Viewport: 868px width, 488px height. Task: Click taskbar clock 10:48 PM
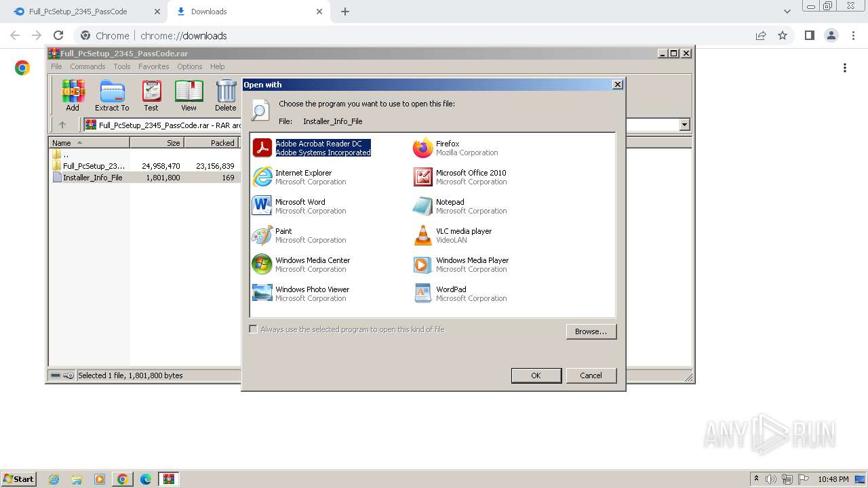coord(833,479)
